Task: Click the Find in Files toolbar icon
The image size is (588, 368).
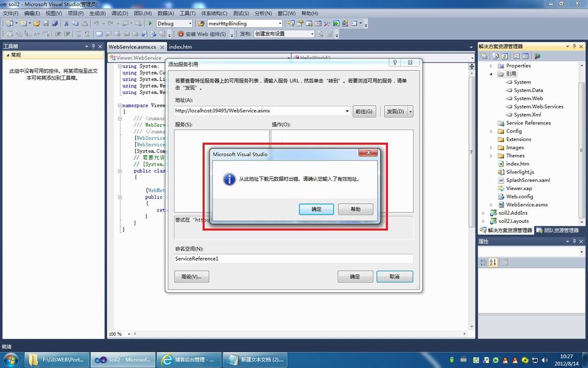Action: 201,24
